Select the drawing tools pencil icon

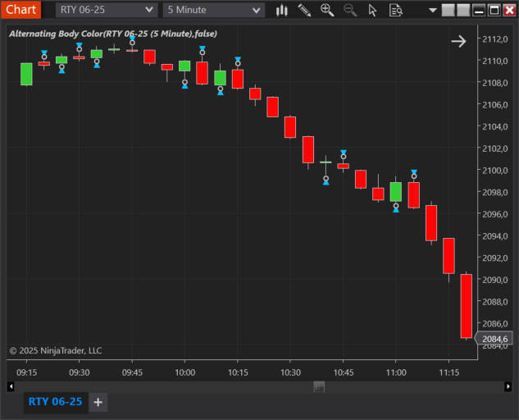[304, 11]
